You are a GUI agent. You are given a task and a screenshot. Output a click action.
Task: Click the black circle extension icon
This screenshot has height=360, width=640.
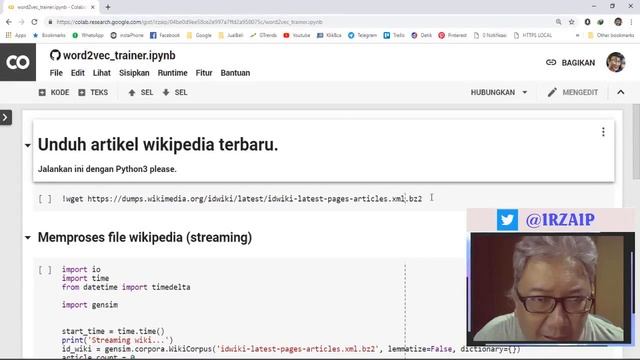tap(587, 22)
